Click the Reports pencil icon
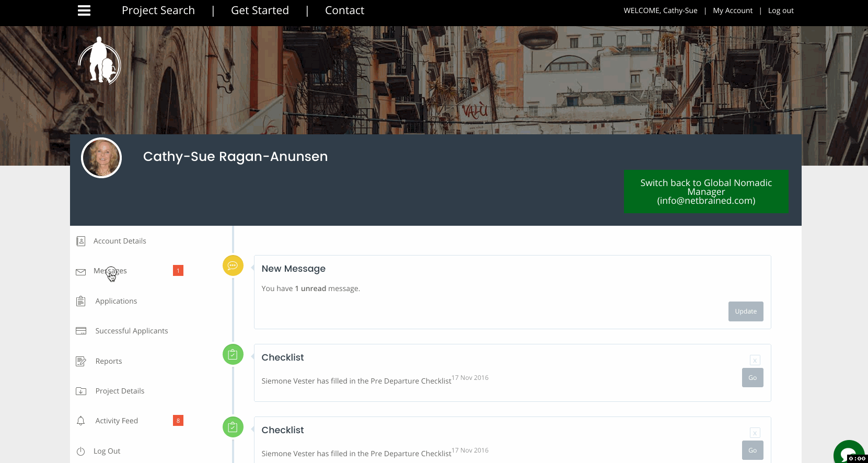868x463 pixels. [x=80, y=362]
